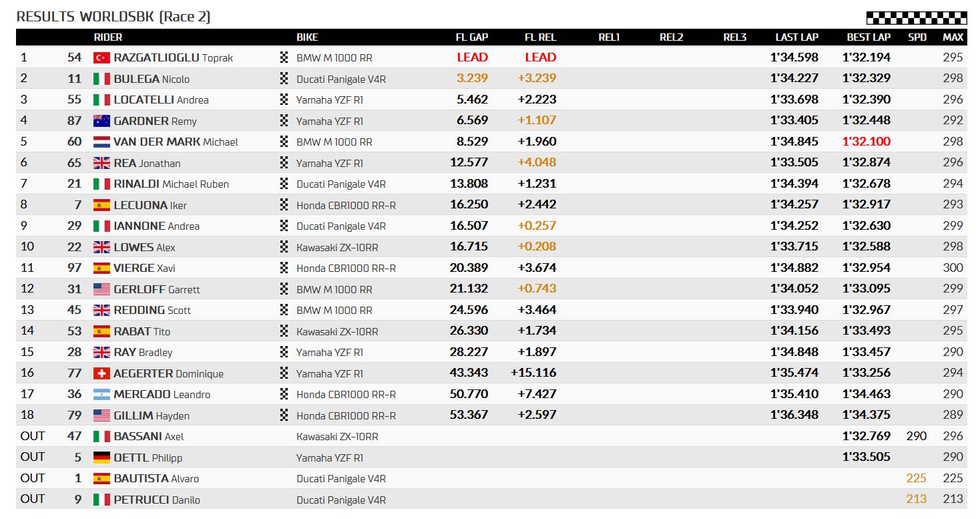This screenshot has width=980, height=519.
Task: Click the MAX column header
Action: click(x=953, y=37)
